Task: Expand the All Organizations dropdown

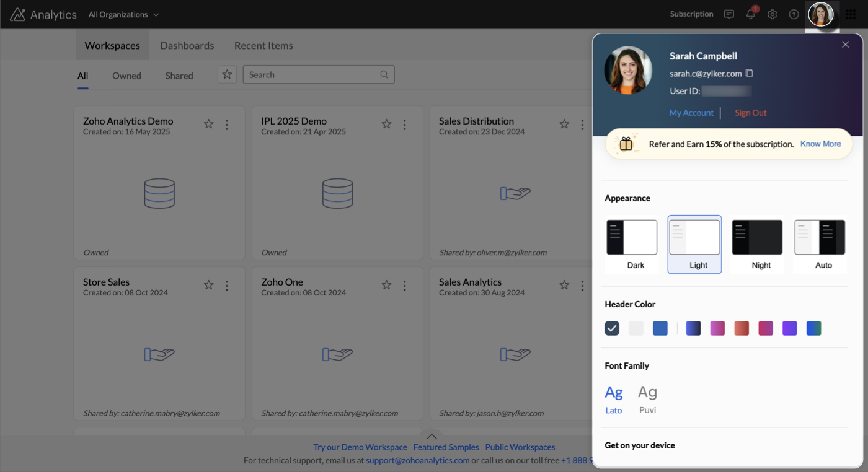Action: (x=123, y=14)
